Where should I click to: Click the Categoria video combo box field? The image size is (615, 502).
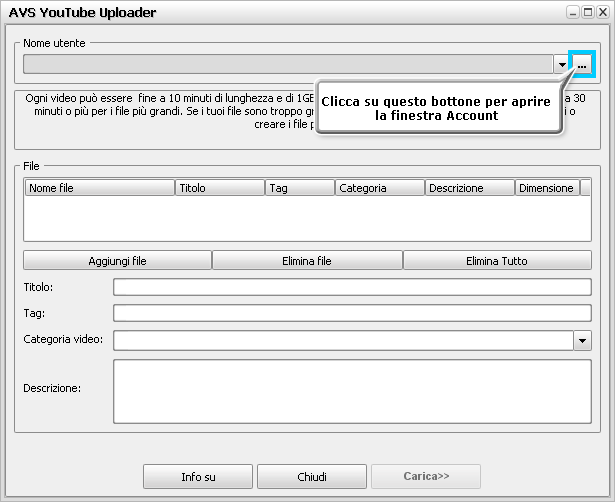pyautogui.click(x=344, y=340)
